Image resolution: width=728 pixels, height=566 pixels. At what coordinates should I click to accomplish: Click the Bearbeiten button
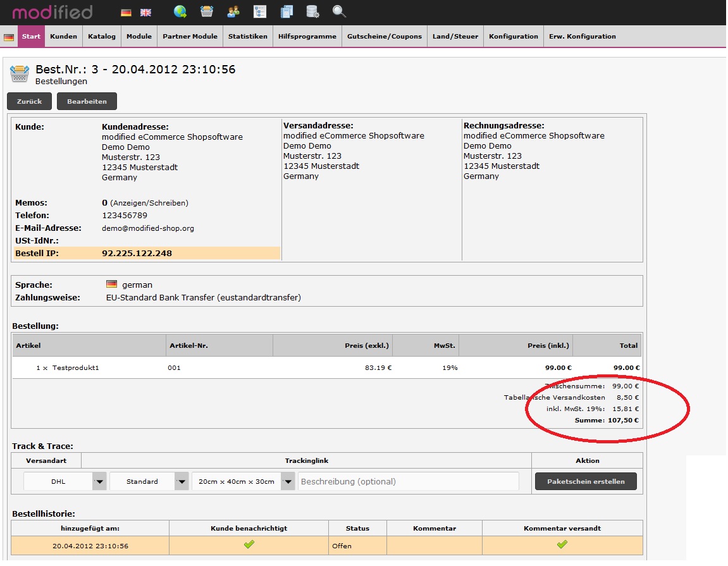point(87,101)
